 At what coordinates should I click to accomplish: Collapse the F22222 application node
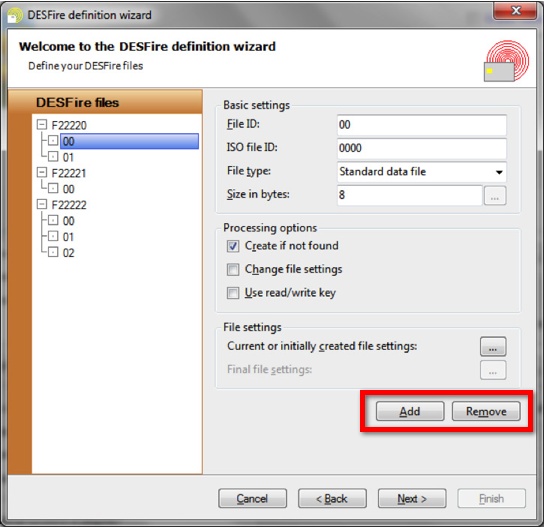click(42, 204)
